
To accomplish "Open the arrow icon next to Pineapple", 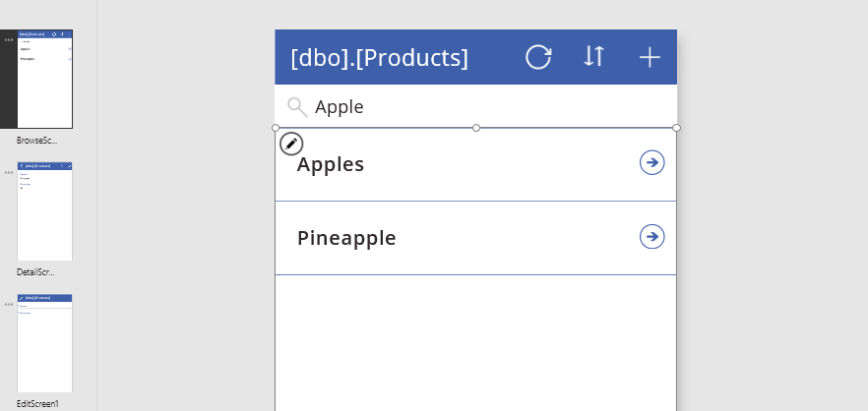I will [x=651, y=237].
